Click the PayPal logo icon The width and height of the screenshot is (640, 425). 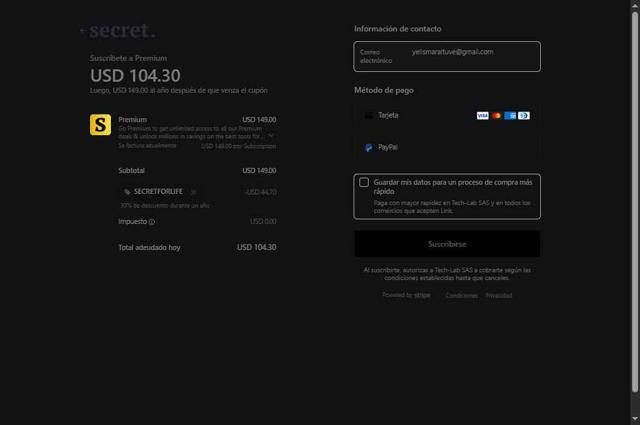(369, 147)
